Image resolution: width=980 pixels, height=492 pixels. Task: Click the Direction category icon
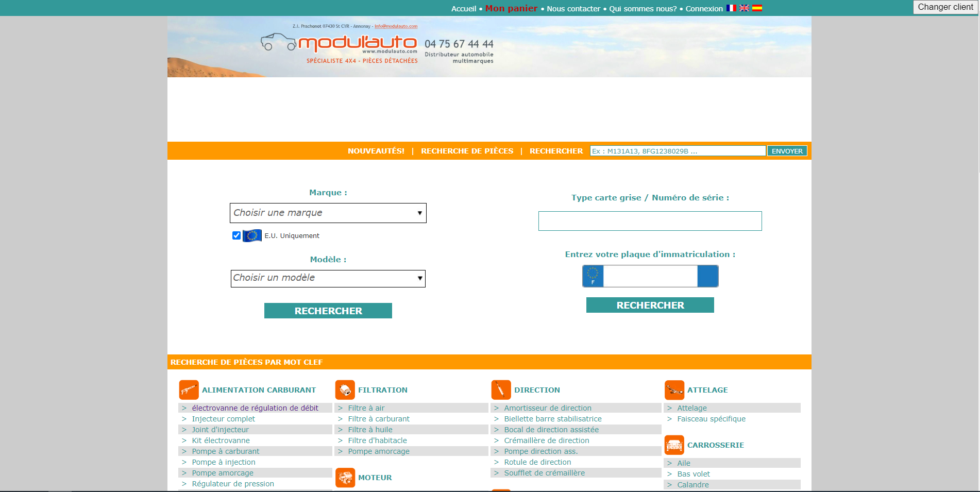(501, 390)
